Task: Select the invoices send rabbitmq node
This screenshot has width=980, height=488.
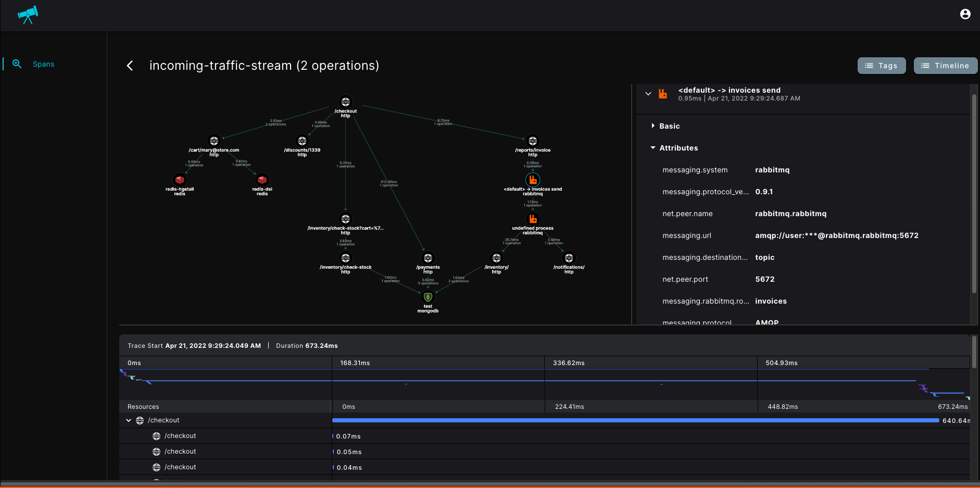Action: coord(533,180)
